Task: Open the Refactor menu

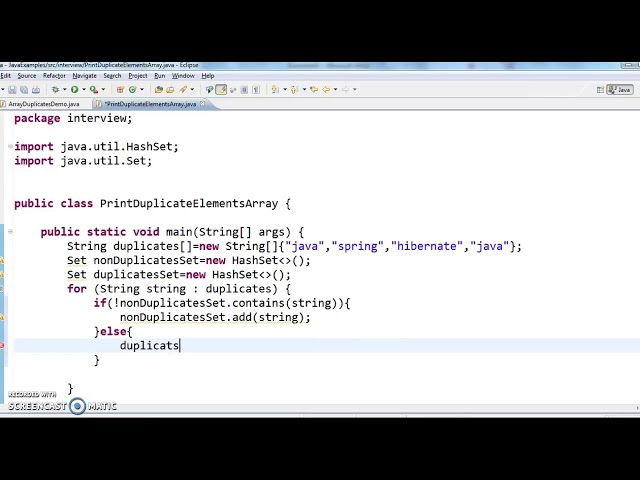Action: (54, 76)
